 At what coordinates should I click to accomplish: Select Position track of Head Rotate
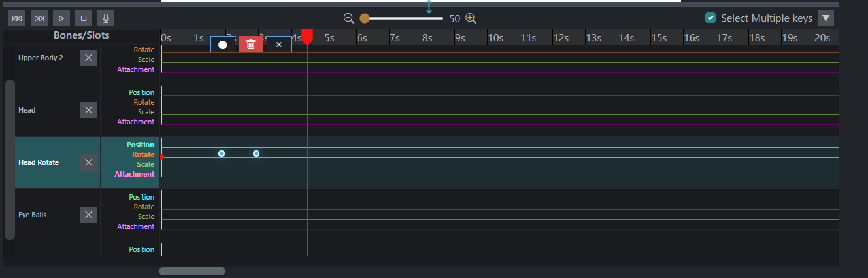[x=141, y=145]
